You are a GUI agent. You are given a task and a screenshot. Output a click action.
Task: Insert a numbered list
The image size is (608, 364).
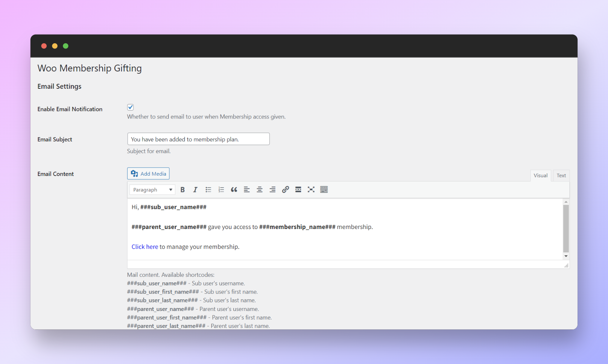tap(221, 190)
